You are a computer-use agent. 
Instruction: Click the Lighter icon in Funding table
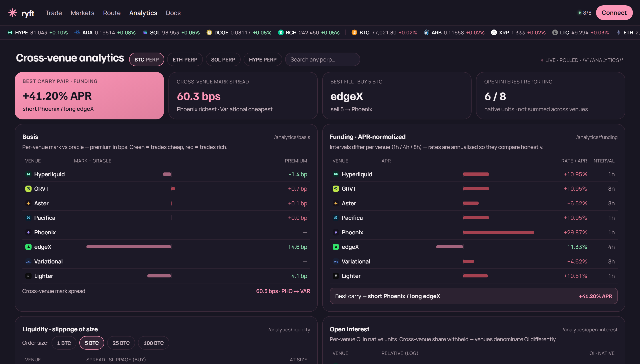click(336, 276)
